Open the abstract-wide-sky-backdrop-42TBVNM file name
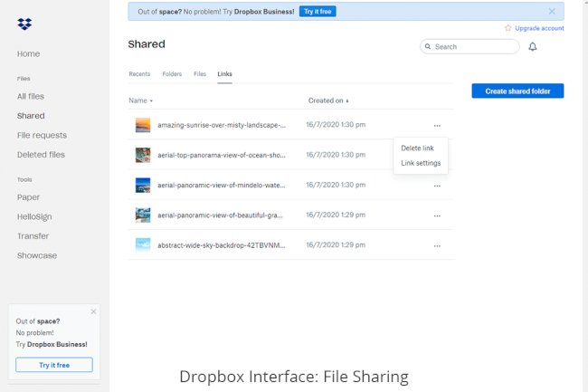This screenshot has width=588, height=392. [x=222, y=245]
